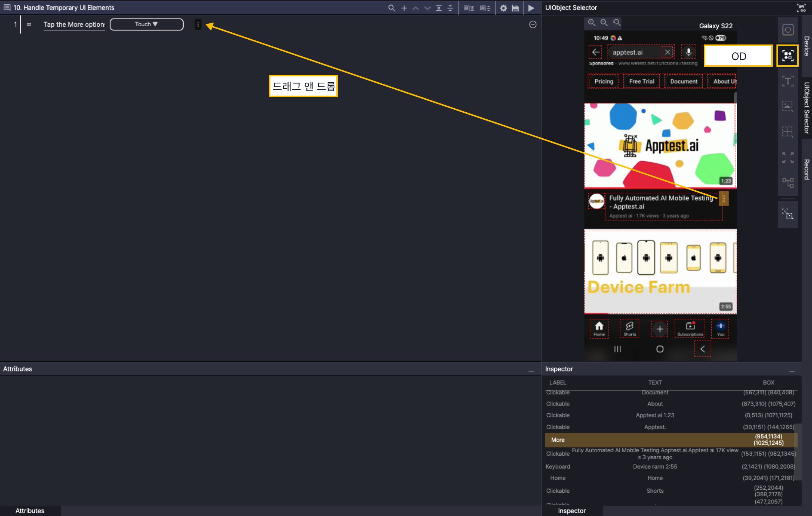Add a new step with the plus icon

click(x=404, y=8)
